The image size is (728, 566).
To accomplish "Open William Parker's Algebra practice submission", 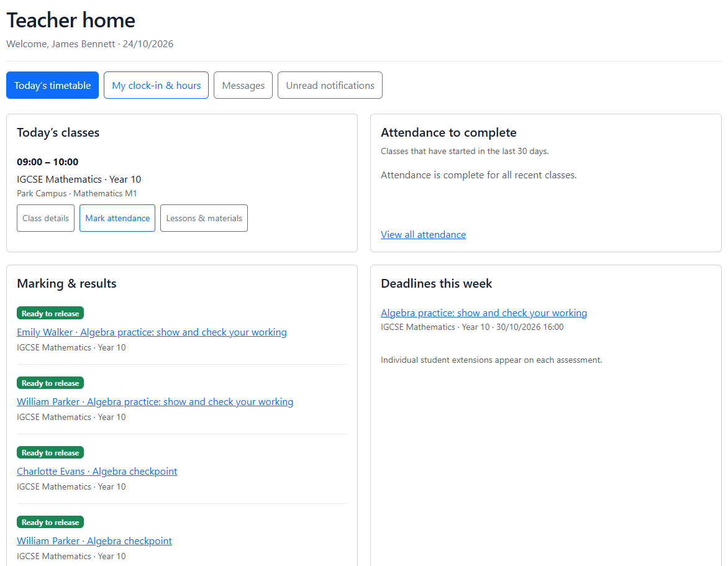I will pyautogui.click(x=155, y=401).
